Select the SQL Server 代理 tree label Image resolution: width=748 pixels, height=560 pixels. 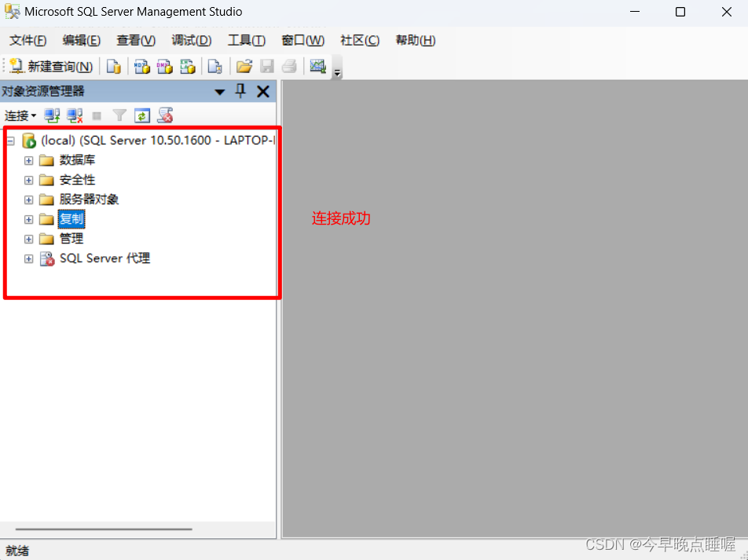pos(105,258)
